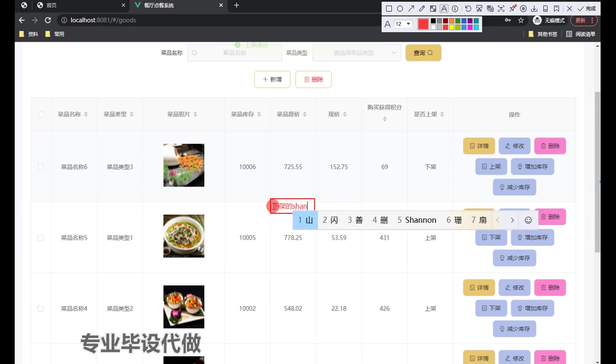Screen dimensions: 616x364
Task: Click 上架 for 菜品名称6
Action: (x=491, y=167)
